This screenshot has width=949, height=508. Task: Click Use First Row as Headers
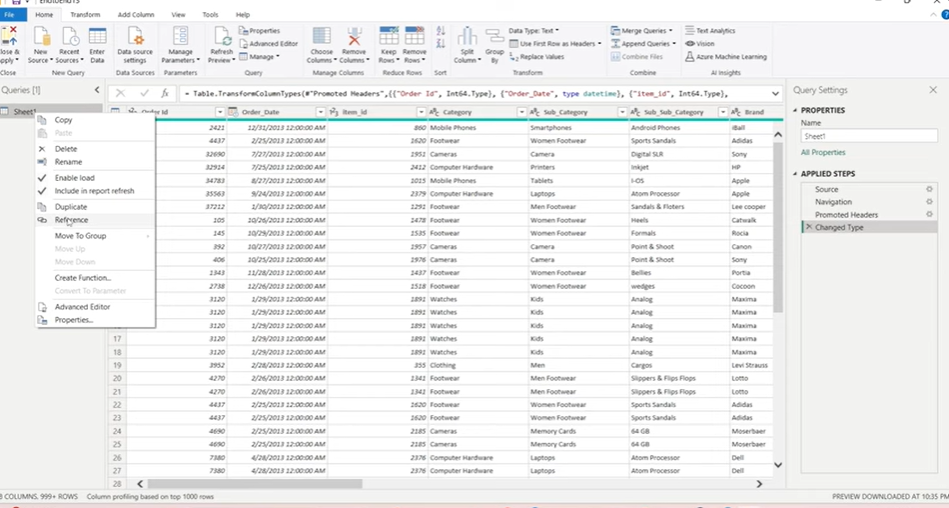(555, 44)
